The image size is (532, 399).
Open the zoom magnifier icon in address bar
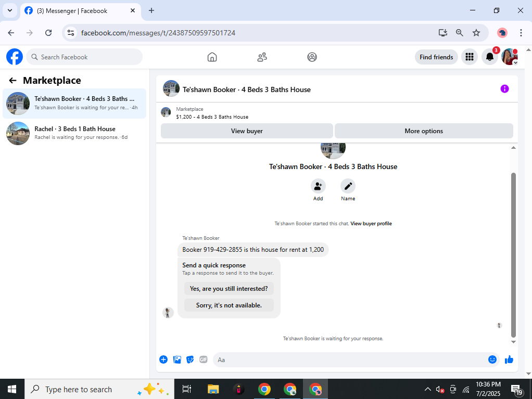click(460, 33)
